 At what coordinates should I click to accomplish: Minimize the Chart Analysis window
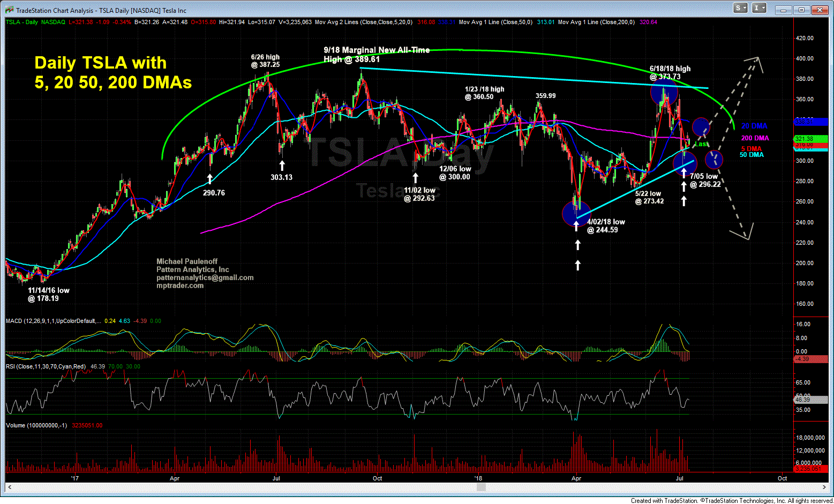click(x=784, y=10)
